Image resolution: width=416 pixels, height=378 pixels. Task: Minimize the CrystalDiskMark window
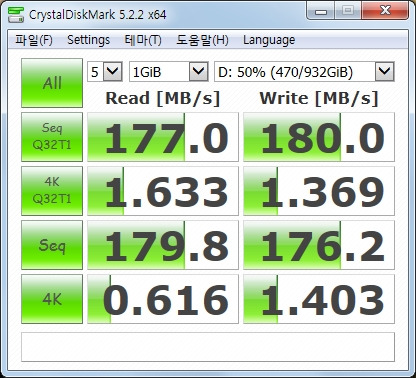tap(321, 11)
